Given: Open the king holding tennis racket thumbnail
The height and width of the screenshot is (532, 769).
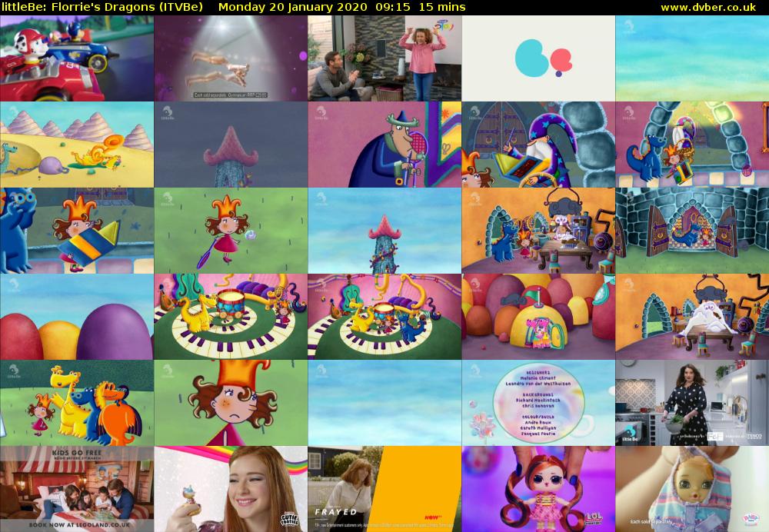Looking at the screenshot, I should (384, 145).
